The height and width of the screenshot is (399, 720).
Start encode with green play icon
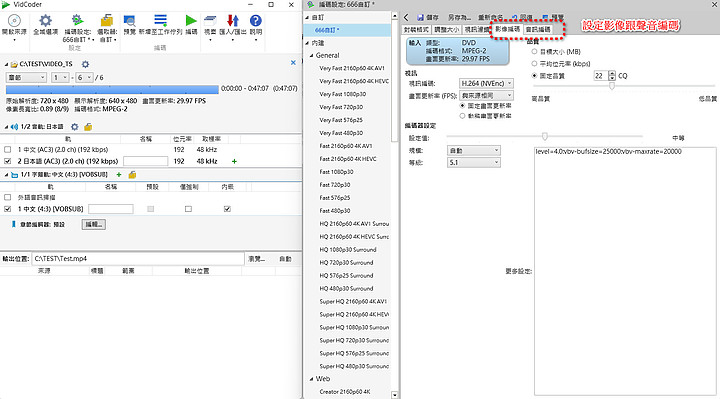pyautogui.click(x=191, y=21)
